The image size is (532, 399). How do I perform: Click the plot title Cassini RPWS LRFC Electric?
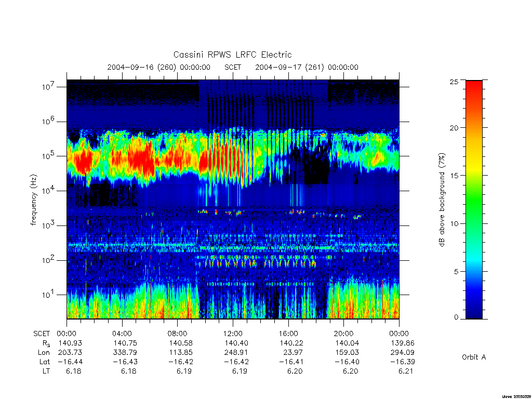(232, 55)
